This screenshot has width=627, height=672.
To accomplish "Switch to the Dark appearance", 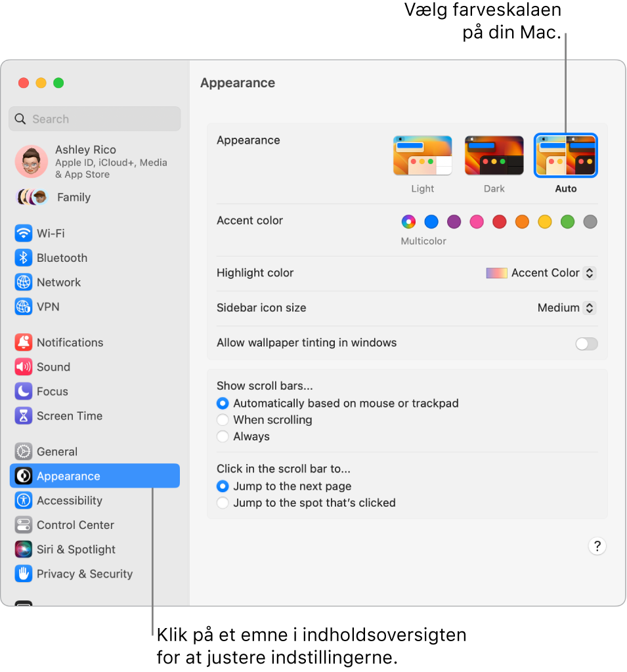I will [x=494, y=155].
